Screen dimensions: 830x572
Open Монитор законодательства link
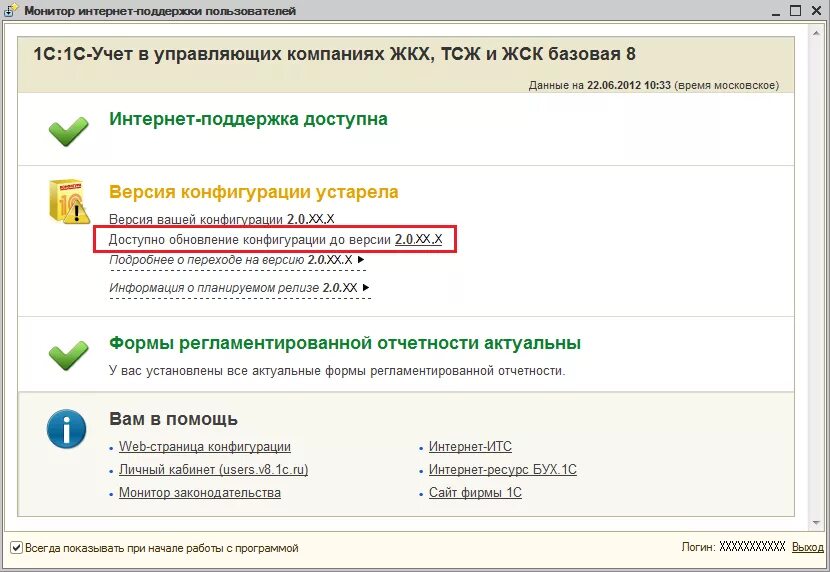pyautogui.click(x=200, y=493)
